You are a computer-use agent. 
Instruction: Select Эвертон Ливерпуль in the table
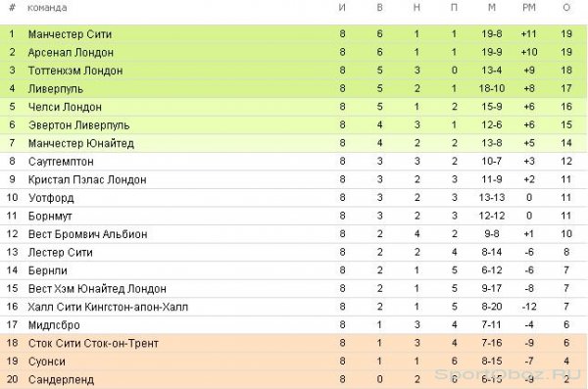pyautogui.click(x=78, y=124)
